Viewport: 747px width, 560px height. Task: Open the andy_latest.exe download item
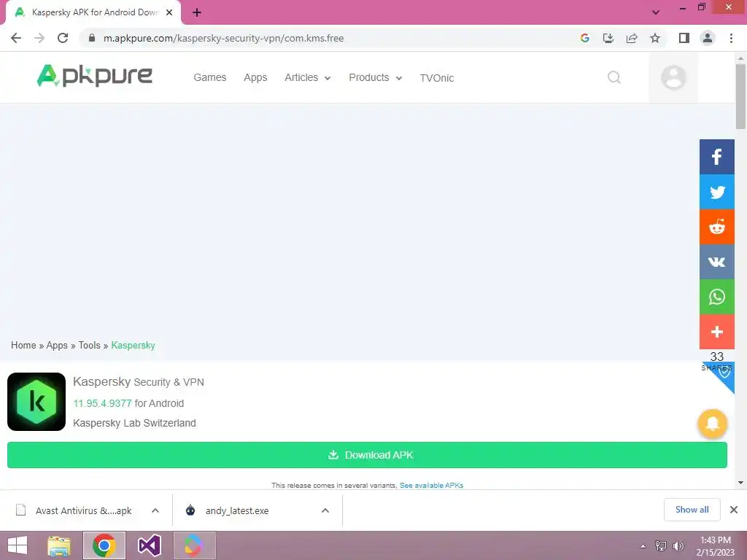239,510
